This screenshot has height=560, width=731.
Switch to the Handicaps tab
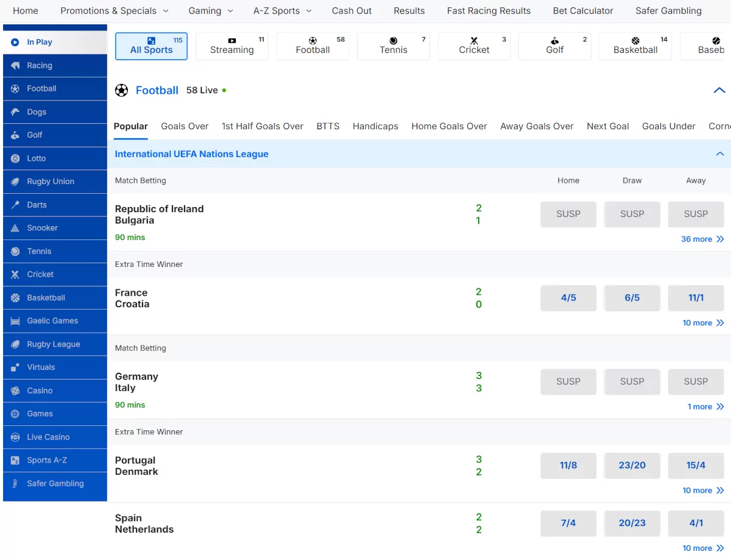click(x=375, y=126)
